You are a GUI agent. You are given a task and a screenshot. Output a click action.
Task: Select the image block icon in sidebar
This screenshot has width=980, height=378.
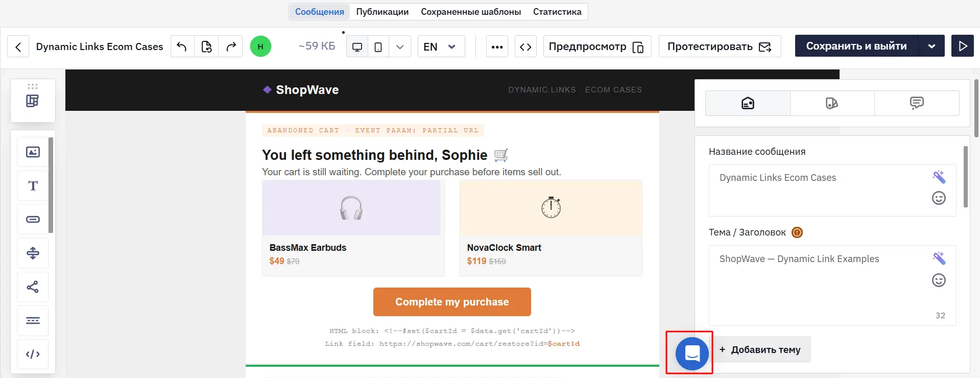coord(33,152)
